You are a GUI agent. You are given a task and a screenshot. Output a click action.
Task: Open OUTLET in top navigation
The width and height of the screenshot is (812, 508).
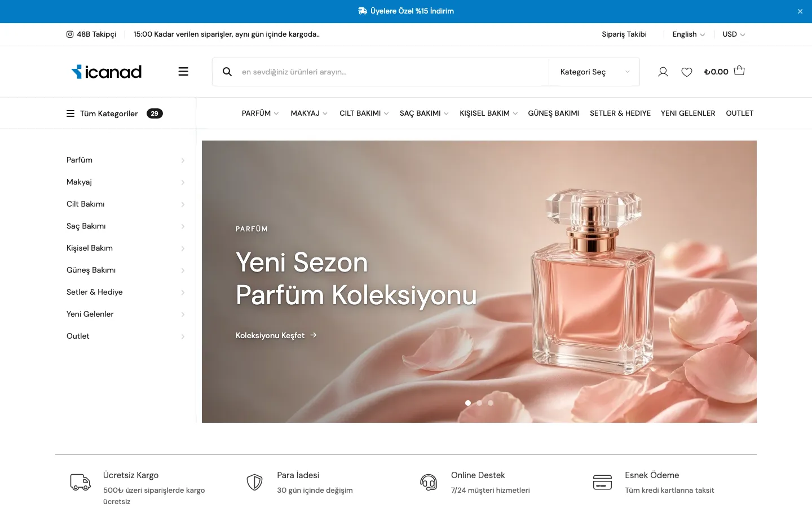pyautogui.click(x=740, y=113)
